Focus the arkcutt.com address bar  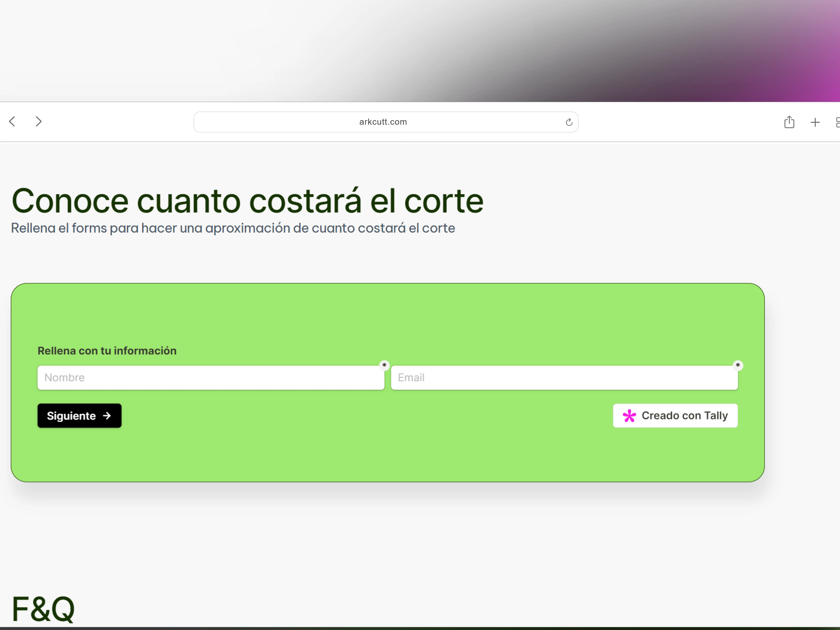(x=386, y=122)
